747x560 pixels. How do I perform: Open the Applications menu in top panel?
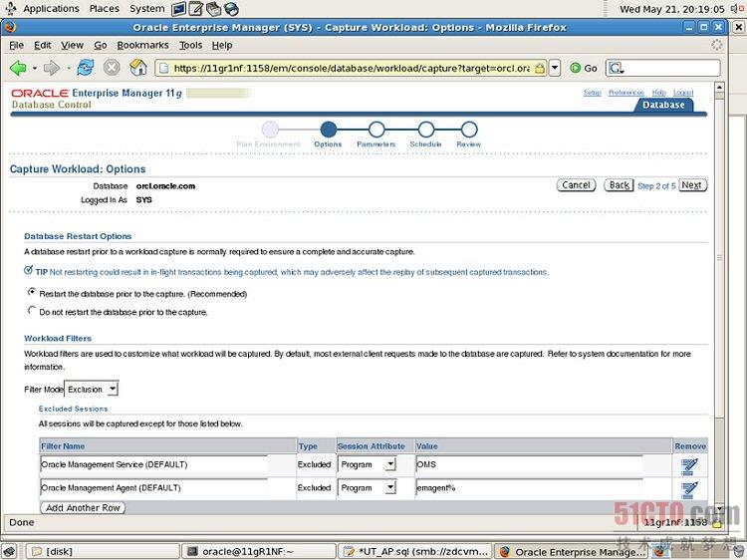coord(50,8)
